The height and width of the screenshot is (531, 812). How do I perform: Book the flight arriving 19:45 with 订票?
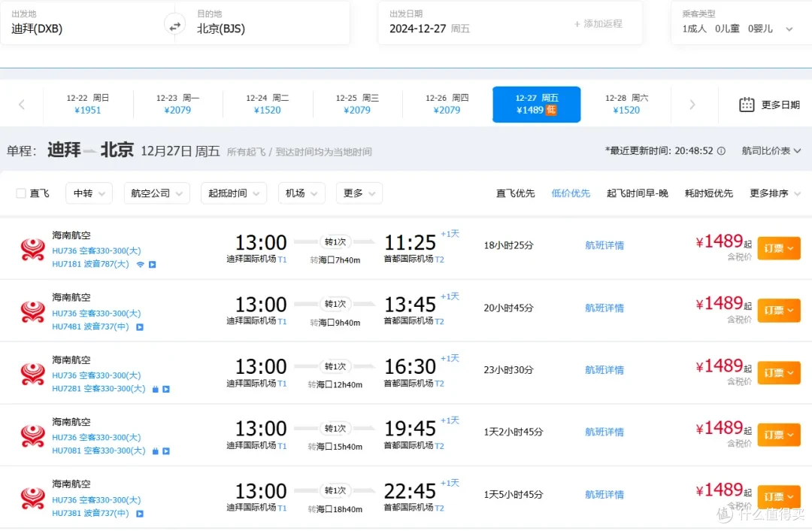779,435
